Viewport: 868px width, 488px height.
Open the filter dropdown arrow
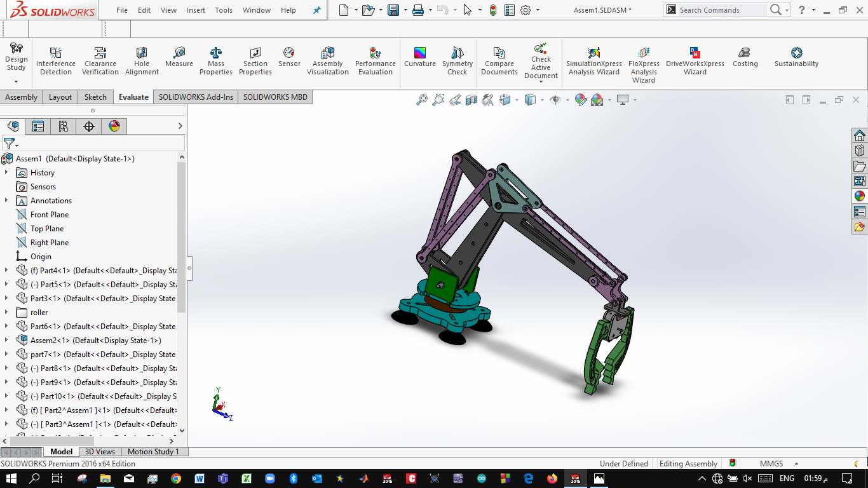coord(17,146)
